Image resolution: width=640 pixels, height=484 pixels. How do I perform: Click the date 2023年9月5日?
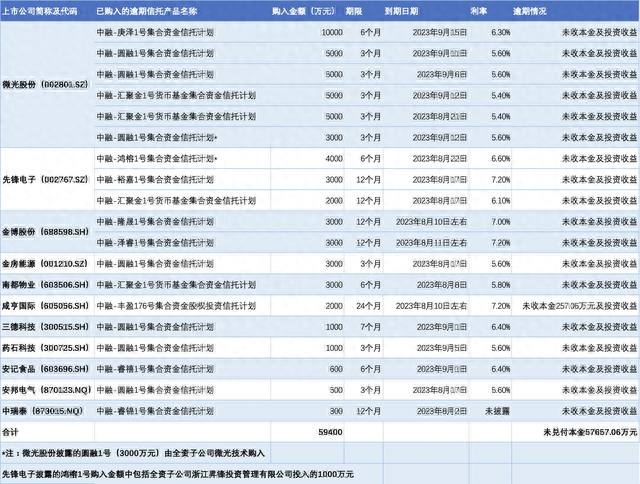click(x=441, y=348)
